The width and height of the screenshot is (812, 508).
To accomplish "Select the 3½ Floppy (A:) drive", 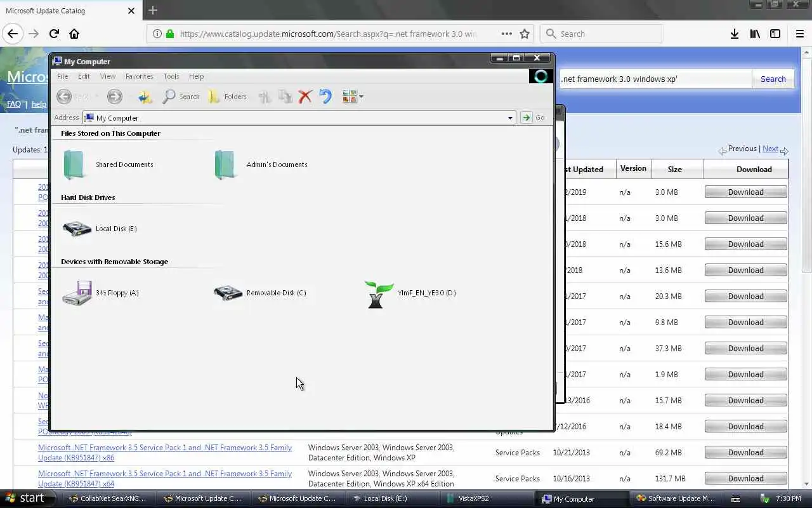I will pos(100,293).
